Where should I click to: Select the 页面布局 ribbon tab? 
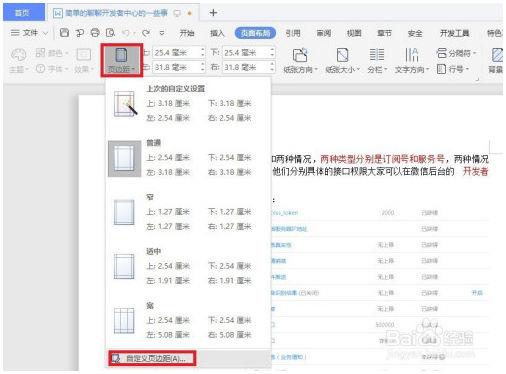pyautogui.click(x=255, y=33)
